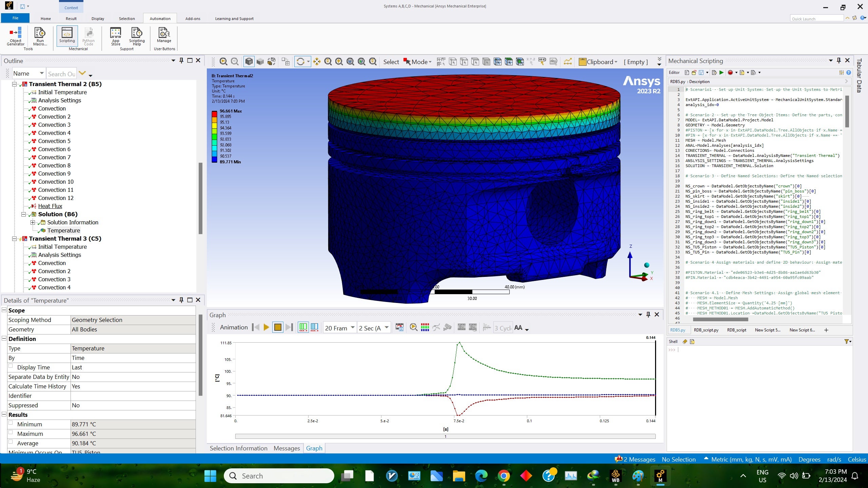Click the red band of temperature legend

(x=214, y=114)
